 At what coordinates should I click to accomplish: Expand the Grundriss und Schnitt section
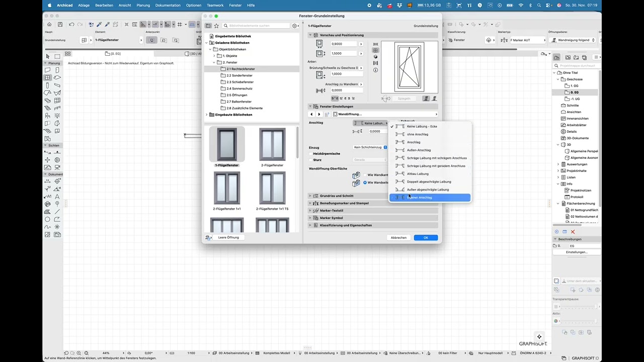(310, 196)
